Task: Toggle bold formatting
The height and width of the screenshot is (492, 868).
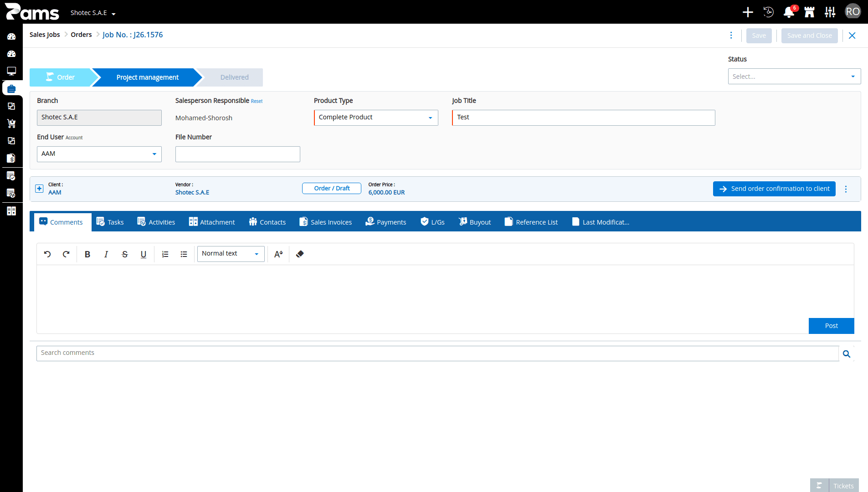Action: (87, 254)
